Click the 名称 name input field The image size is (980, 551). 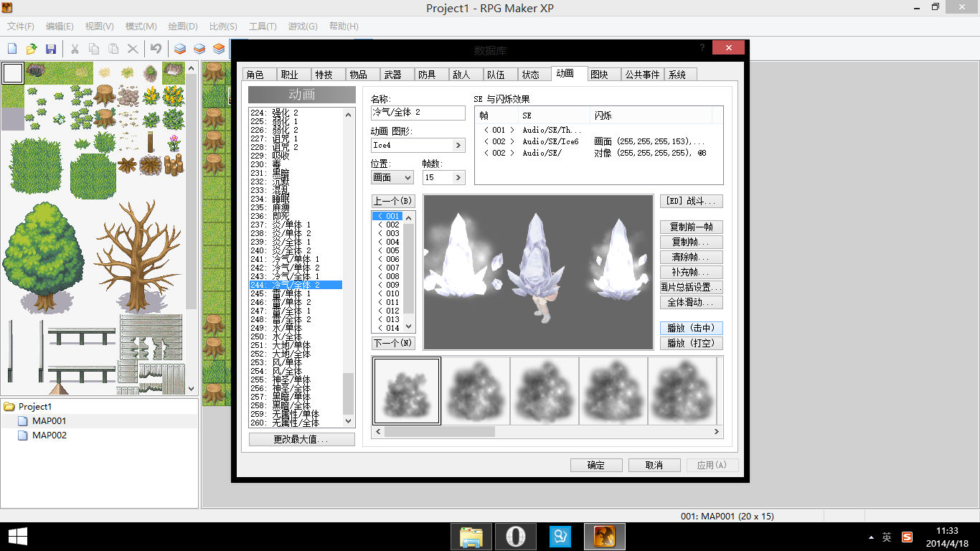[418, 113]
